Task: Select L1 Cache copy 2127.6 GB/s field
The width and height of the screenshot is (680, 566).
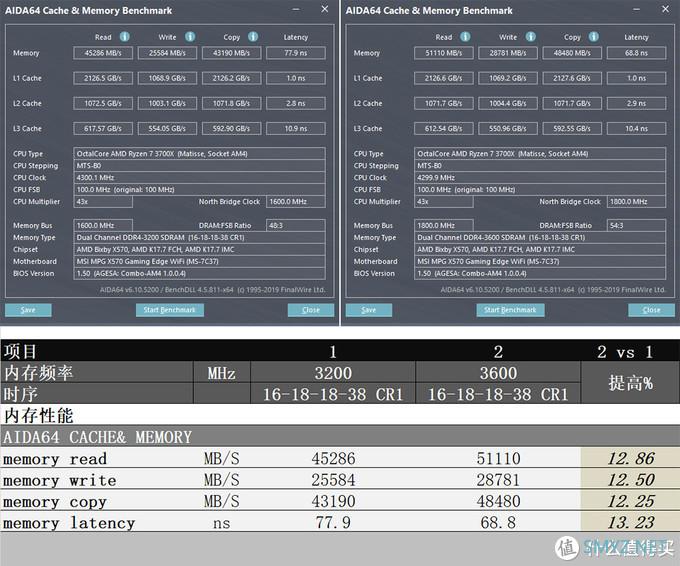Action: point(572,79)
